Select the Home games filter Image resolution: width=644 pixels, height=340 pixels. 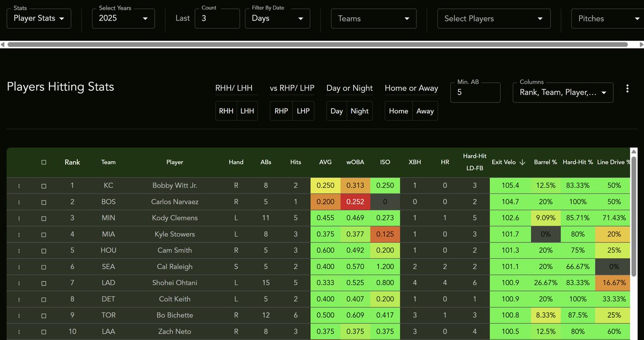[398, 111]
